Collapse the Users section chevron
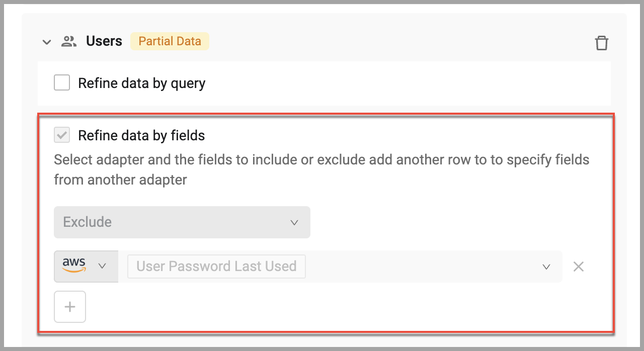The image size is (644, 351). click(47, 42)
